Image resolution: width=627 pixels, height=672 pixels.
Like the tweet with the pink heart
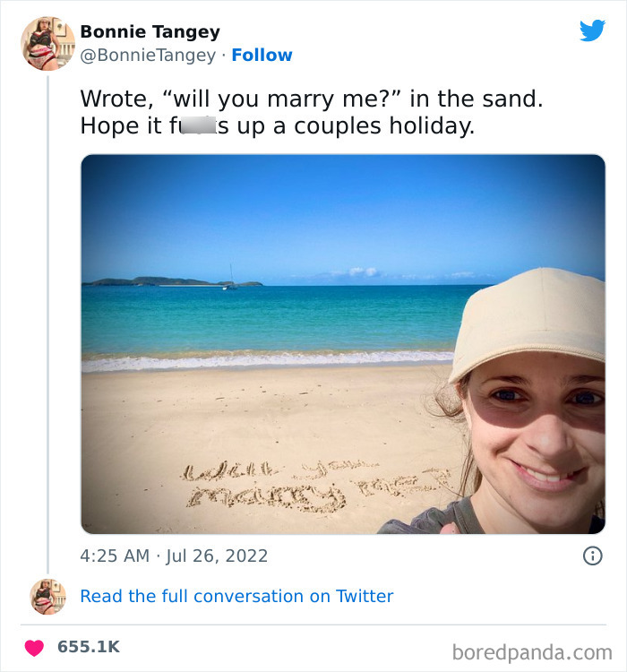[x=34, y=647]
